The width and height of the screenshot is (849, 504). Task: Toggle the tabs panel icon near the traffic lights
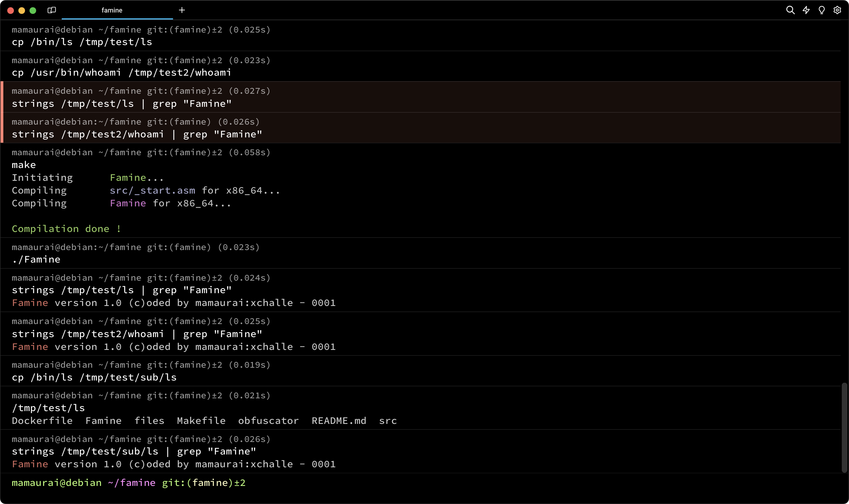(52, 10)
